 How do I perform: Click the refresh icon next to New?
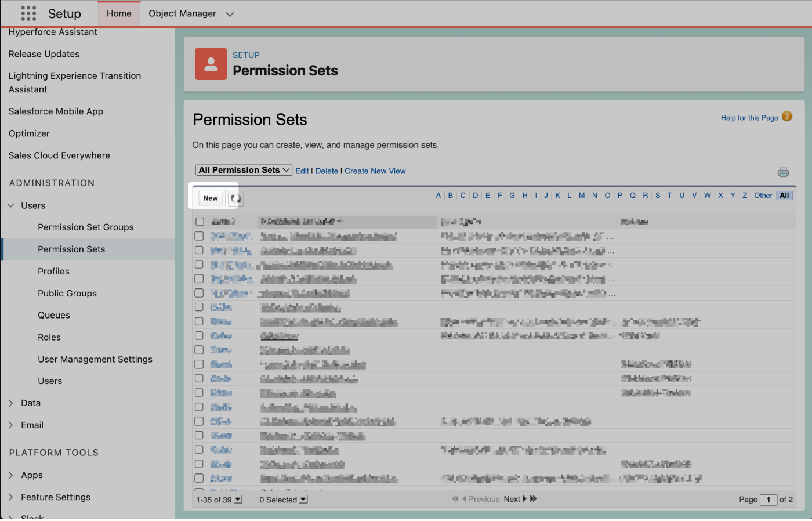click(x=235, y=198)
